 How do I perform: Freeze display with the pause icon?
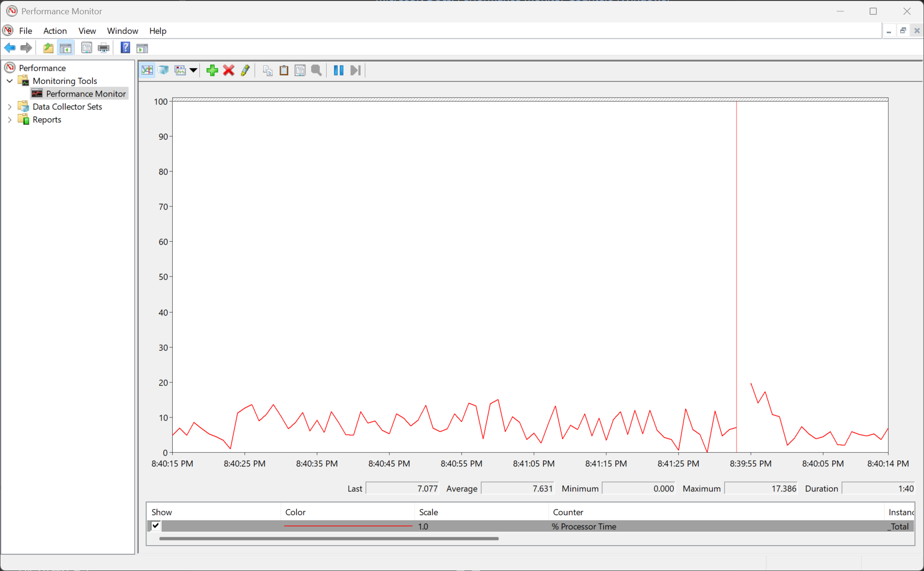(339, 71)
